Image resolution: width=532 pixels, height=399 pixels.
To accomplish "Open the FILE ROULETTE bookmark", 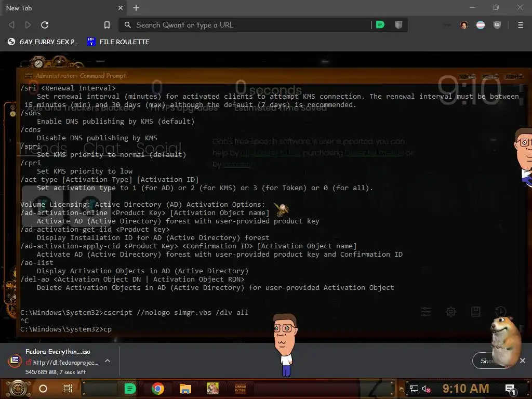I will pos(118,42).
